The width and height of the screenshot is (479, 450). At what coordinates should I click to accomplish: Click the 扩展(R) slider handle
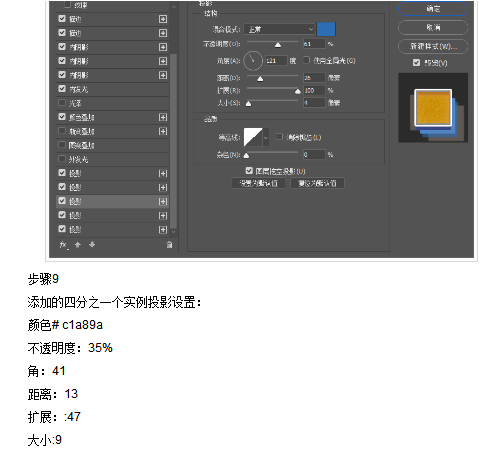(x=298, y=91)
